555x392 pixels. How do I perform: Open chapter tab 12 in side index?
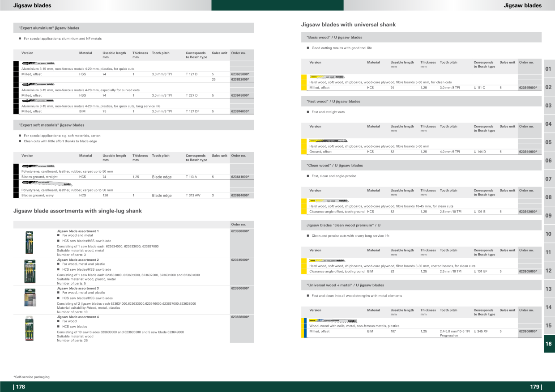point(549,271)
